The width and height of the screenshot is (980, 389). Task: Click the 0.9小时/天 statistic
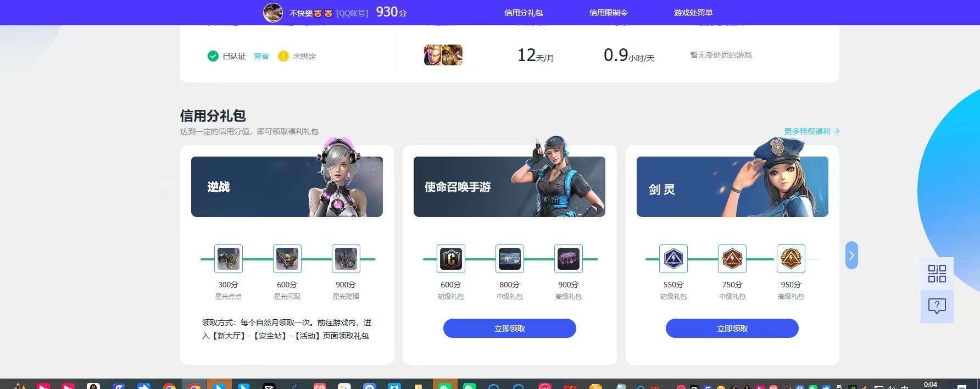tap(629, 55)
